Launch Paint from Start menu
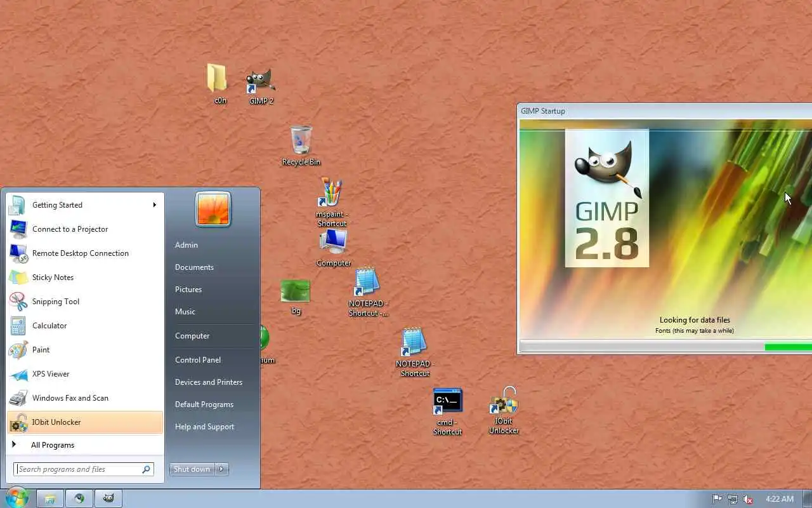Image resolution: width=812 pixels, height=508 pixels. point(85,350)
